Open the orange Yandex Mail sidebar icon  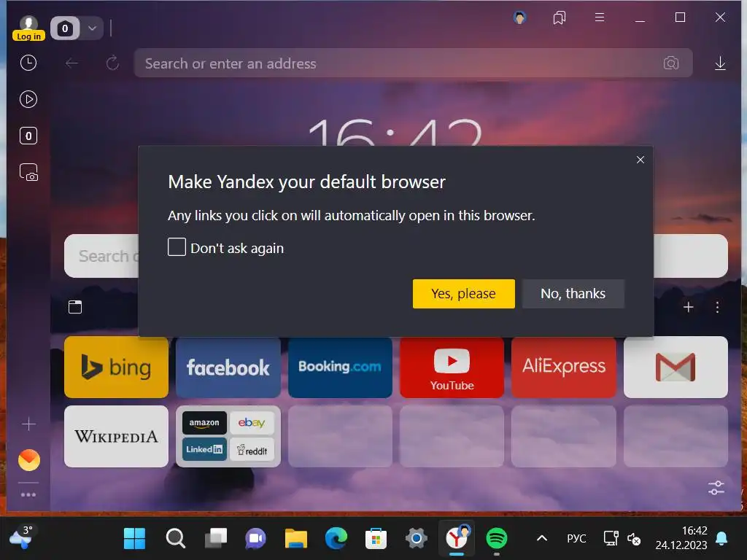click(x=29, y=460)
